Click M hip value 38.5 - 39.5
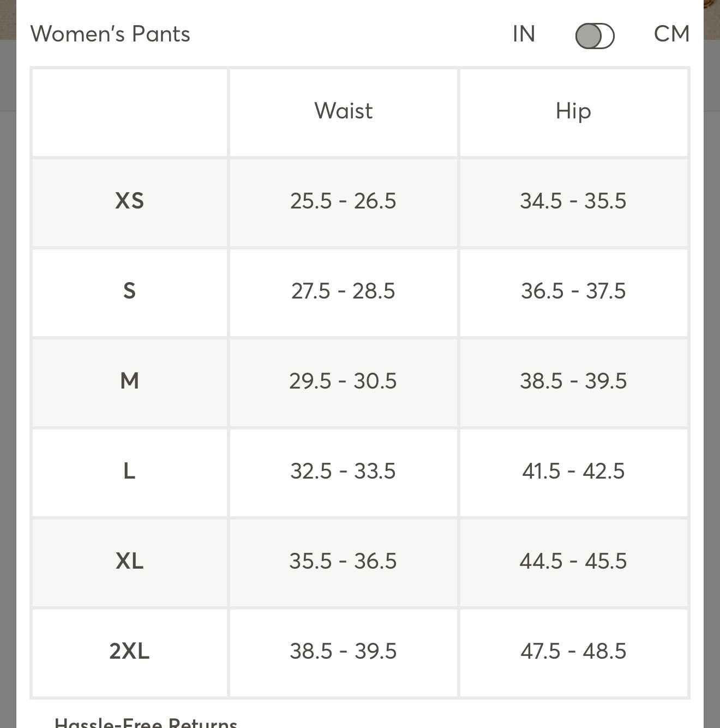The width and height of the screenshot is (720, 728). coord(573,381)
